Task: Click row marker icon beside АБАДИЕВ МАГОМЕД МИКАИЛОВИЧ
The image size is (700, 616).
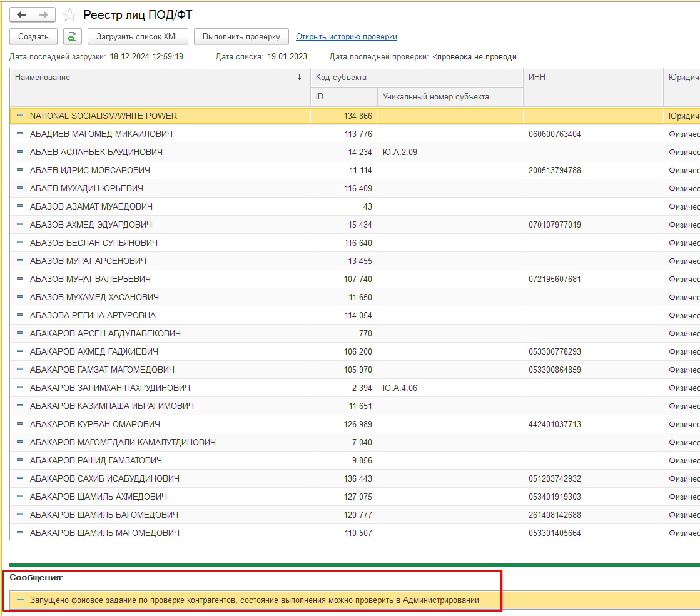Action: click(x=19, y=133)
